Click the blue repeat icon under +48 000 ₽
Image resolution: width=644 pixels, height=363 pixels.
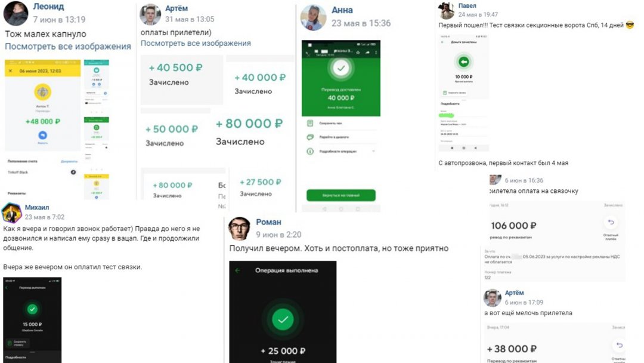pyautogui.click(x=43, y=135)
